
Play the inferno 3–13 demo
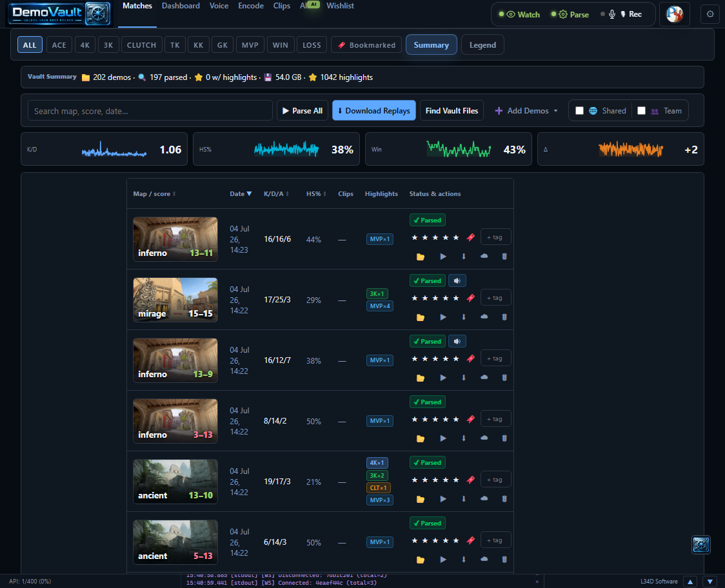pos(443,438)
